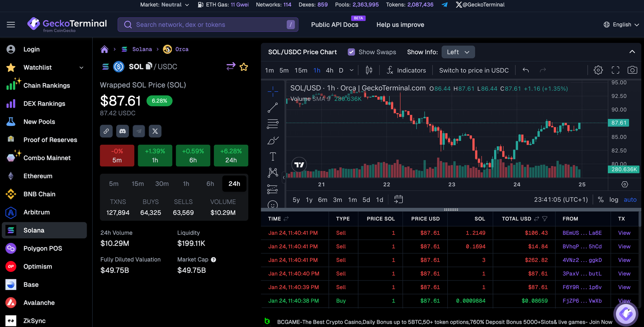Open the Discord share button
The width and height of the screenshot is (644, 327).
[x=123, y=131]
